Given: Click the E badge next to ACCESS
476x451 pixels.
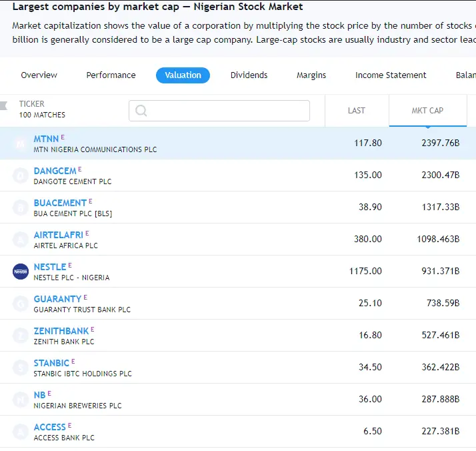Looking at the screenshot, I should coord(69,426).
